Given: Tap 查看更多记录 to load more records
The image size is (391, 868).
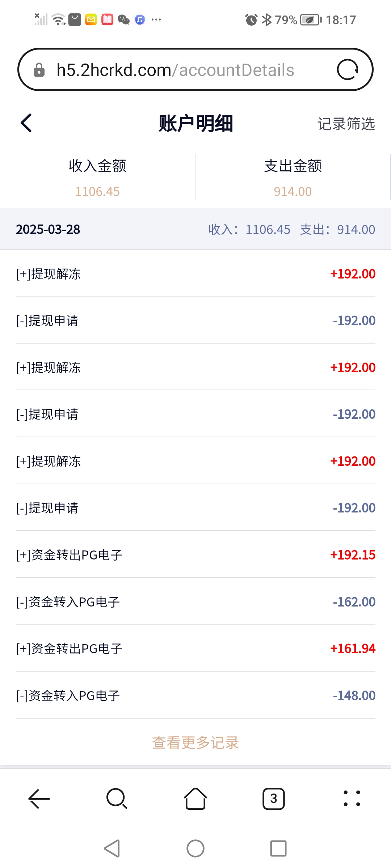Looking at the screenshot, I should coord(195,743).
